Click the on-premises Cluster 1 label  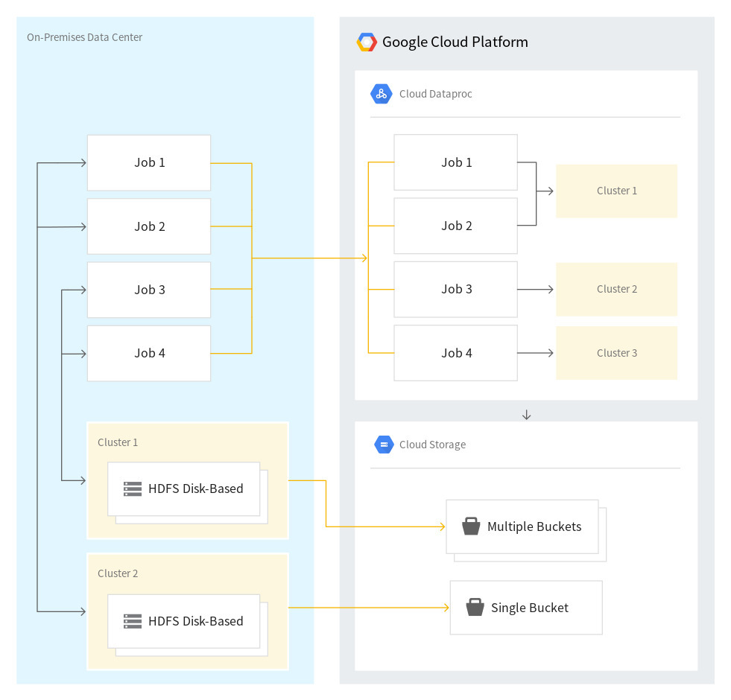coord(118,442)
